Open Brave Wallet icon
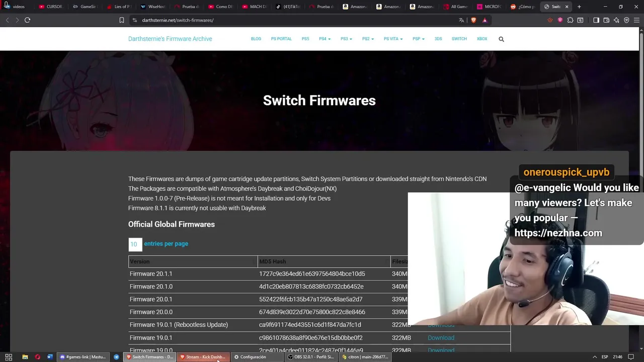This screenshot has height=362, width=644. coord(606,20)
